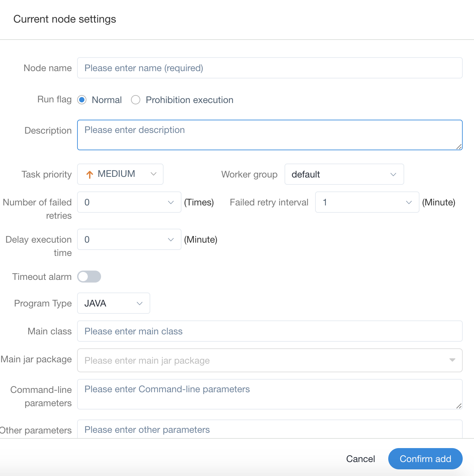Image resolution: width=474 pixels, height=476 pixels.
Task: Select the Normal run flag
Action: click(x=82, y=100)
